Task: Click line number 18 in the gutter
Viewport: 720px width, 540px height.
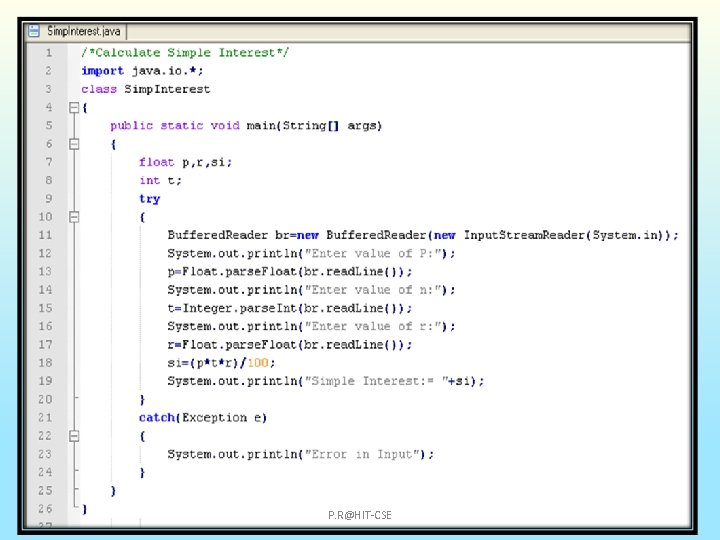Action: [45, 363]
